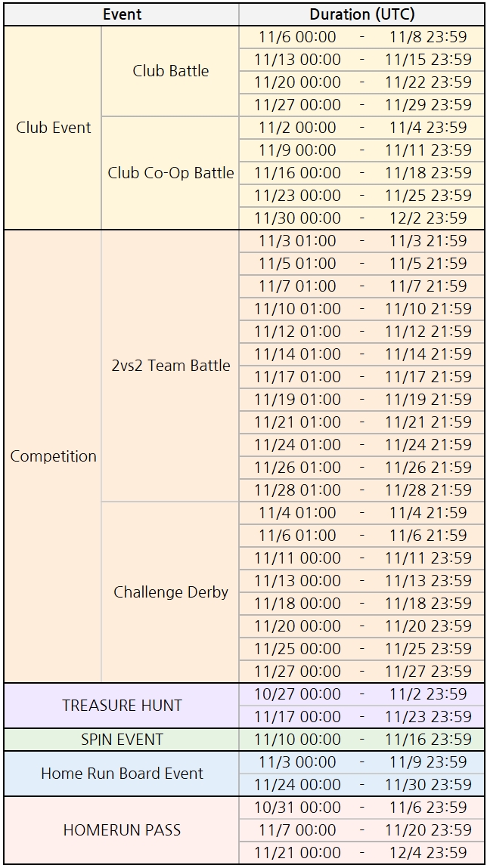The width and height of the screenshot is (487, 868).
Task: Select 2vs2 Team Battle start 11/3 01:00
Action: pyautogui.click(x=297, y=241)
